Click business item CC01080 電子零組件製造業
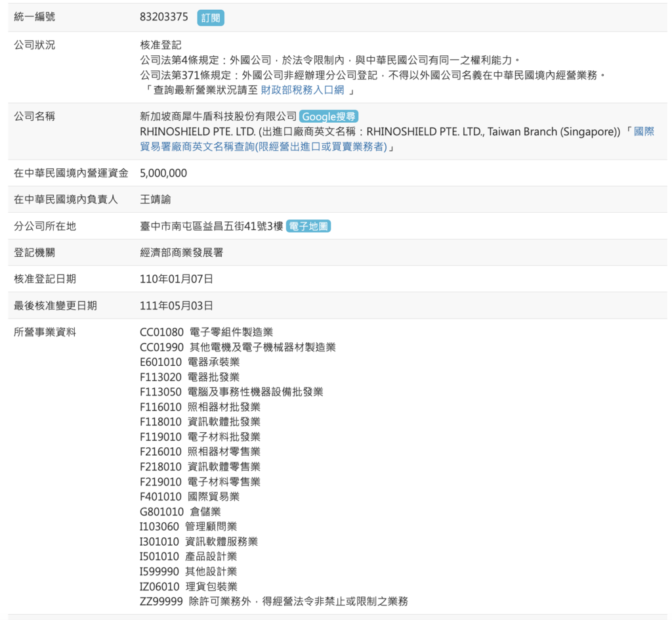 207,332
